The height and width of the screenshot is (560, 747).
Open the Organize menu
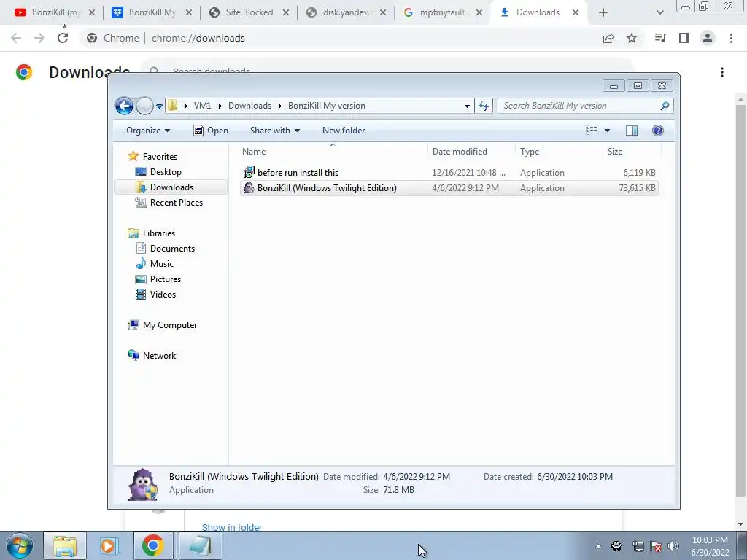point(147,131)
